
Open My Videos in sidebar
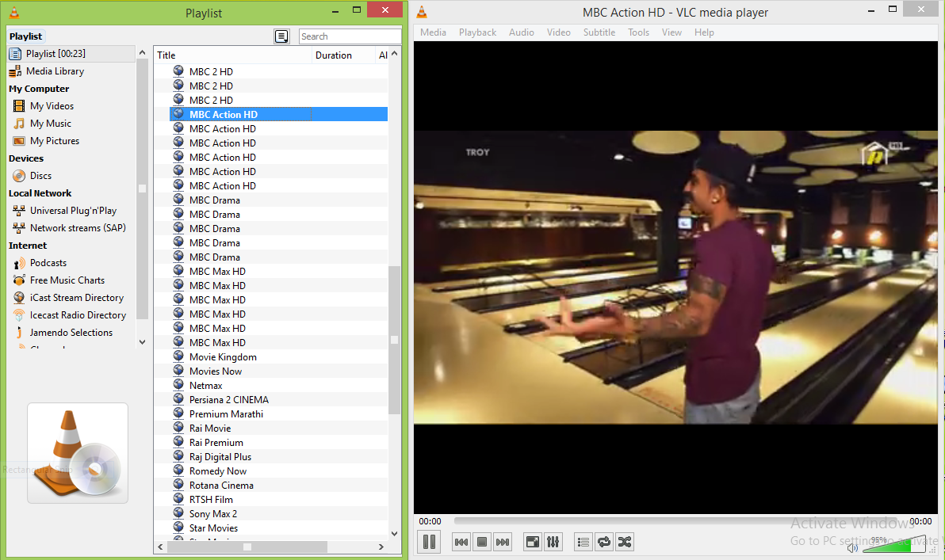pyautogui.click(x=52, y=106)
